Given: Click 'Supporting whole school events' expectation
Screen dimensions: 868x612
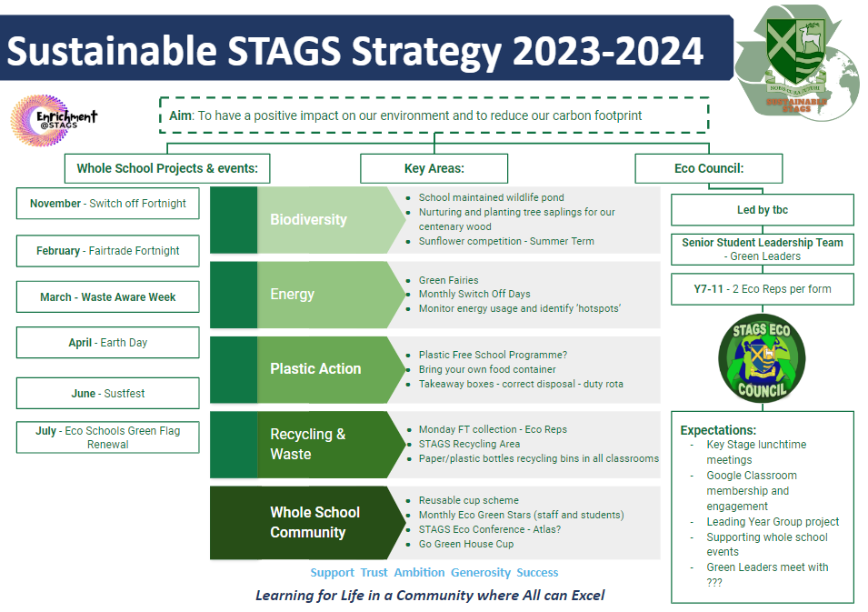Looking at the screenshot, I should (767, 545).
